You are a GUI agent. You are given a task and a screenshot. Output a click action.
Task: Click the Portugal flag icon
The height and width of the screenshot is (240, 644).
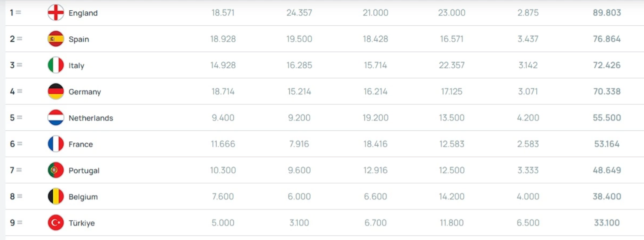[x=56, y=170]
